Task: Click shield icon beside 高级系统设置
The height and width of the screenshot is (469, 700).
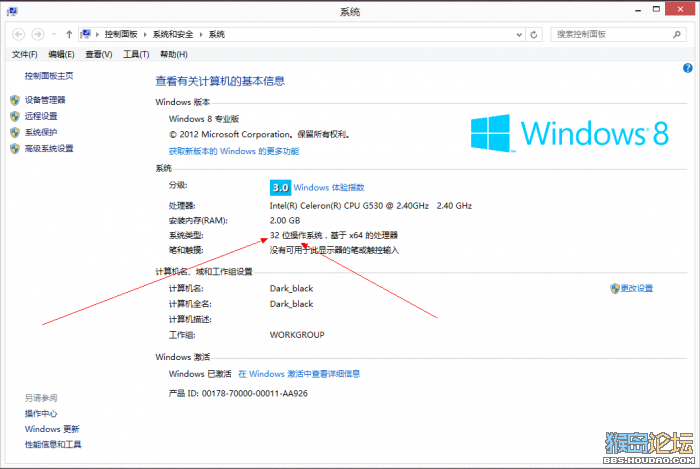Action: (15, 148)
